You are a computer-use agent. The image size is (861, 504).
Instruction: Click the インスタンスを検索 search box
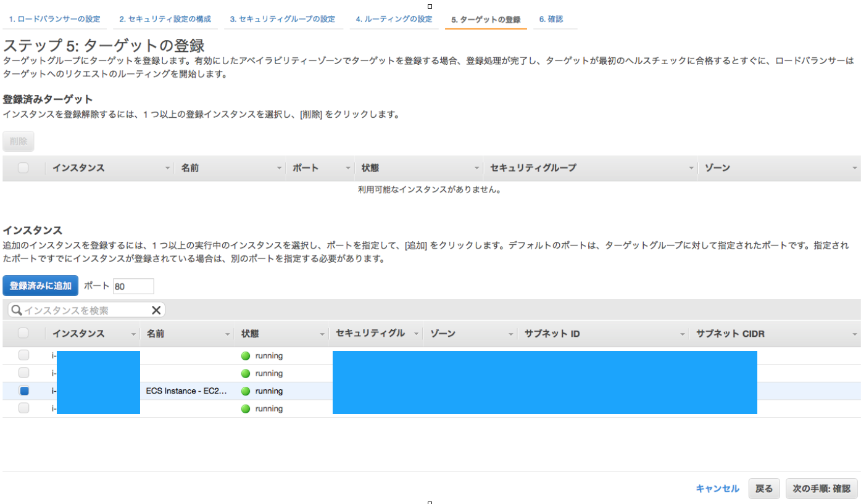pos(87,310)
